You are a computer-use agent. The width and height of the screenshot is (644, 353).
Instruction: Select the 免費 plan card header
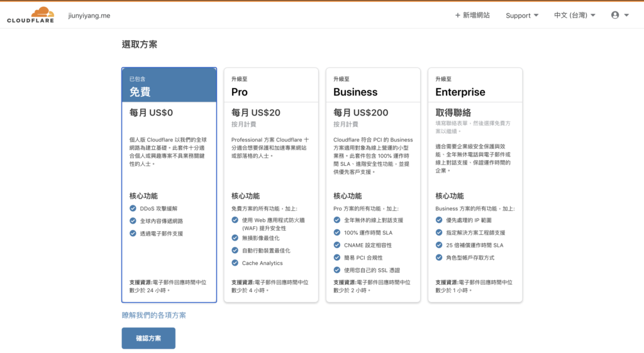coord(169,85)
